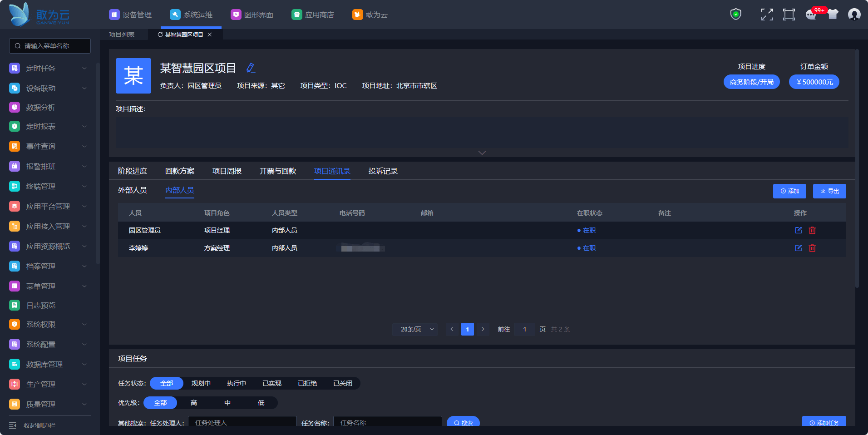Edit the 李婷婷 row
868x435 pixels.
pos(799,248)
